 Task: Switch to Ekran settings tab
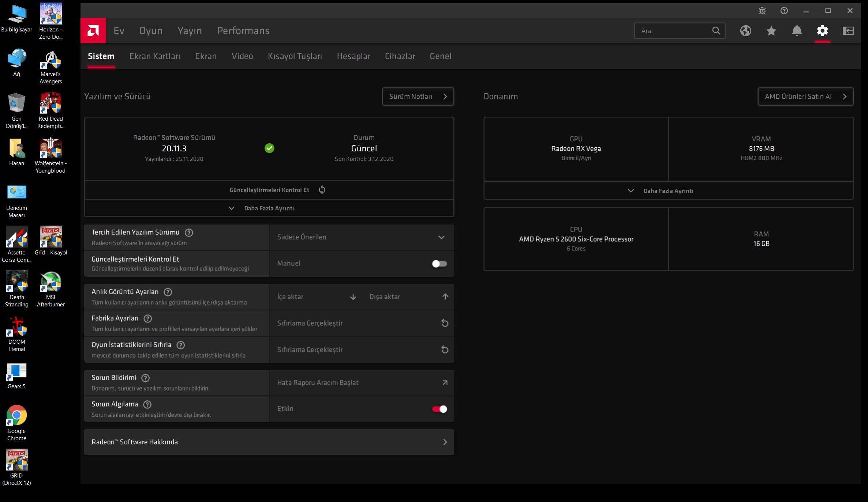(x=206, y=56)
